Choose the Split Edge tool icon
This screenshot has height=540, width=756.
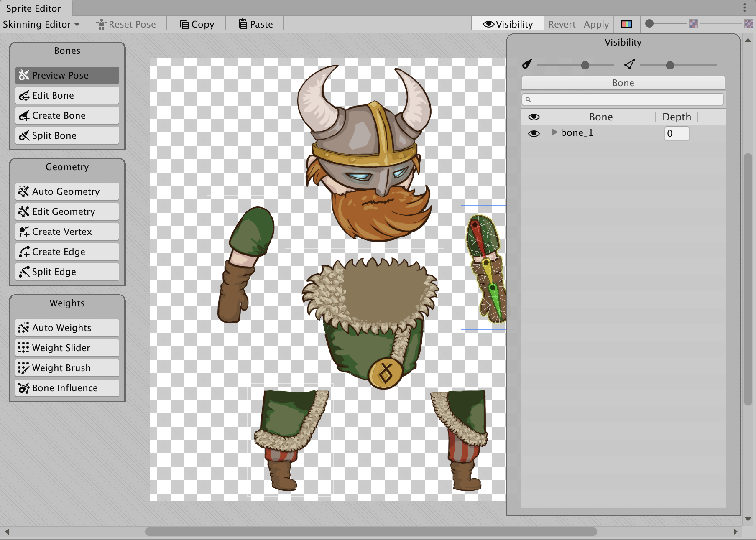point(24,272)
